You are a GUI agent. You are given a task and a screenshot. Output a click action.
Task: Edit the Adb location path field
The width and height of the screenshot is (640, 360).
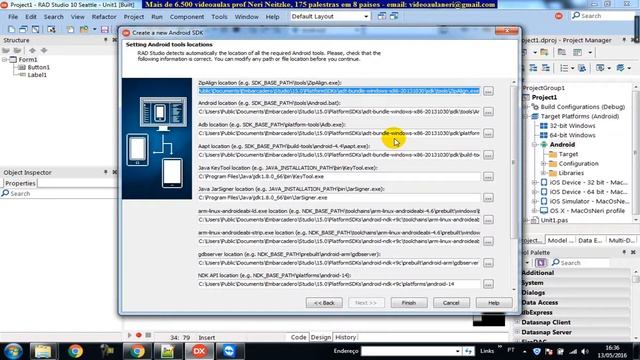click(339, 133)
